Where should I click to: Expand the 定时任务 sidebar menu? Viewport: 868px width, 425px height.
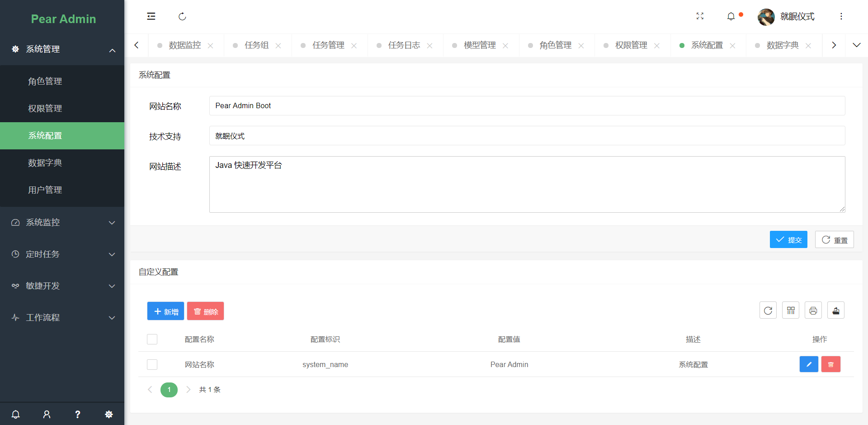62,254
